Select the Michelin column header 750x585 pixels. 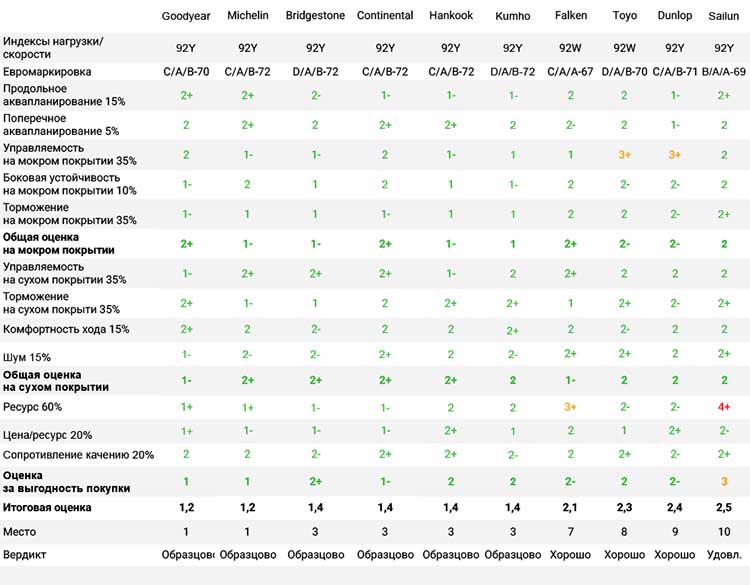pyautogui.click(x=248, y=16)
